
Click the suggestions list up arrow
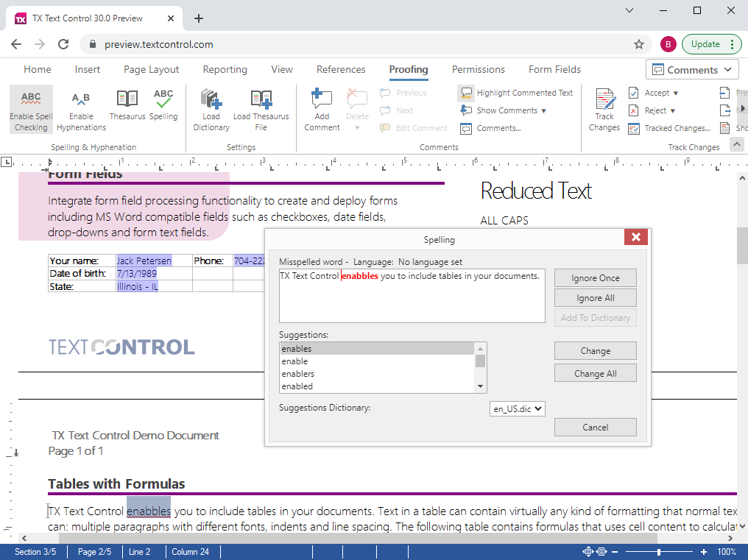pos(480,349)
